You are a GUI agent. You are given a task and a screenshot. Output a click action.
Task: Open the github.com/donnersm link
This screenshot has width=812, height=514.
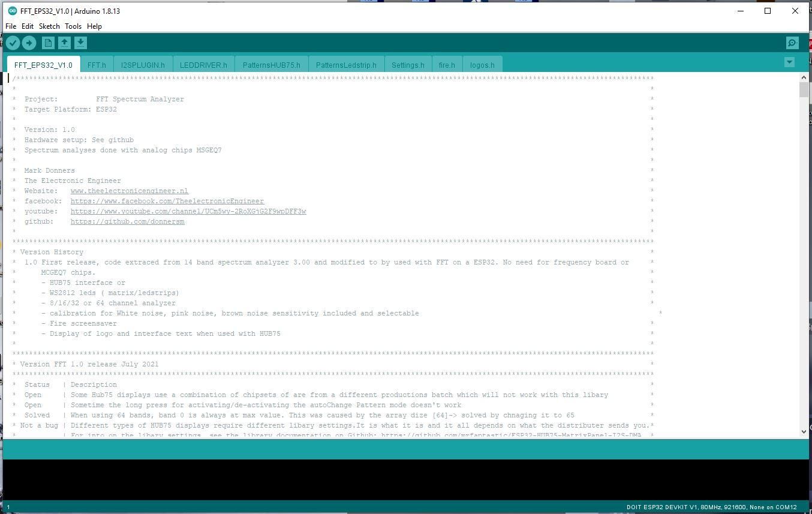click(x=128, y=222)
